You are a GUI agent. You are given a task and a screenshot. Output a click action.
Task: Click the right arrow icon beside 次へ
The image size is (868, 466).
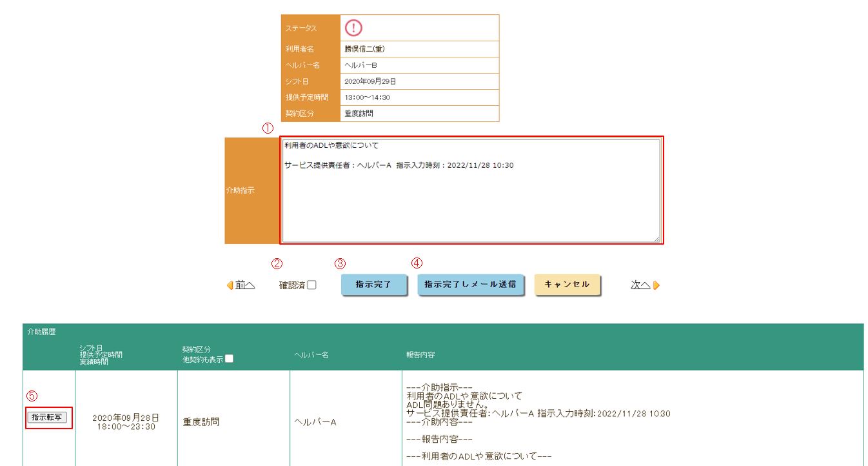(656, 285)
